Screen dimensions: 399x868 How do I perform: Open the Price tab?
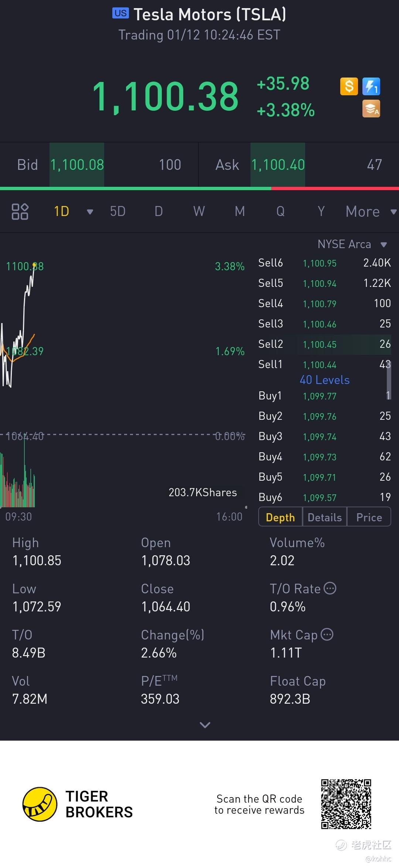pyautogui.click(x=369, y=517)
